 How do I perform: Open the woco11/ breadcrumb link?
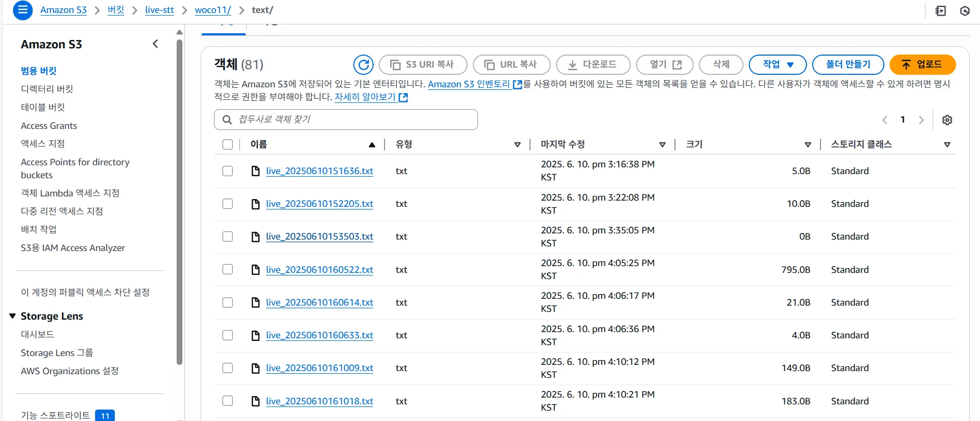(213, 10)
